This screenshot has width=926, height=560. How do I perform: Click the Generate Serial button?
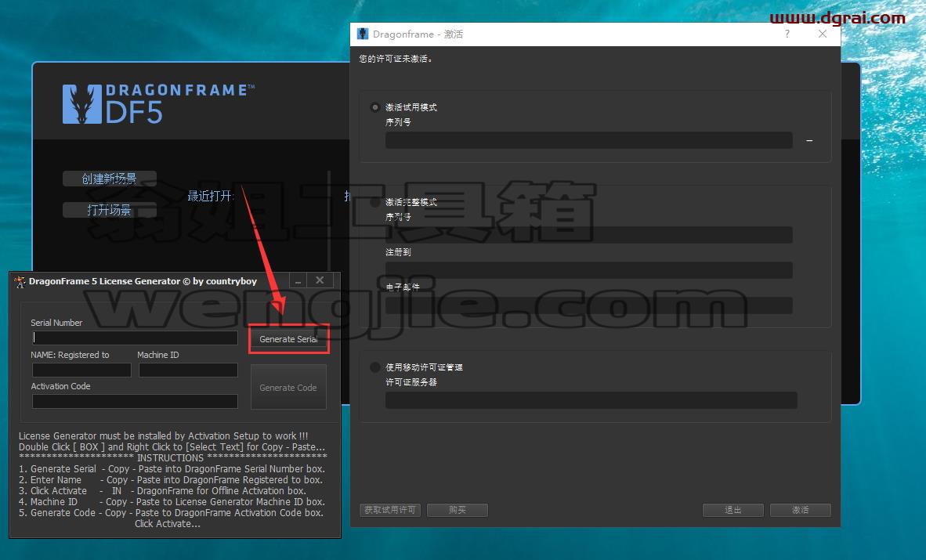pyautogui.click(x=288, y=339)
